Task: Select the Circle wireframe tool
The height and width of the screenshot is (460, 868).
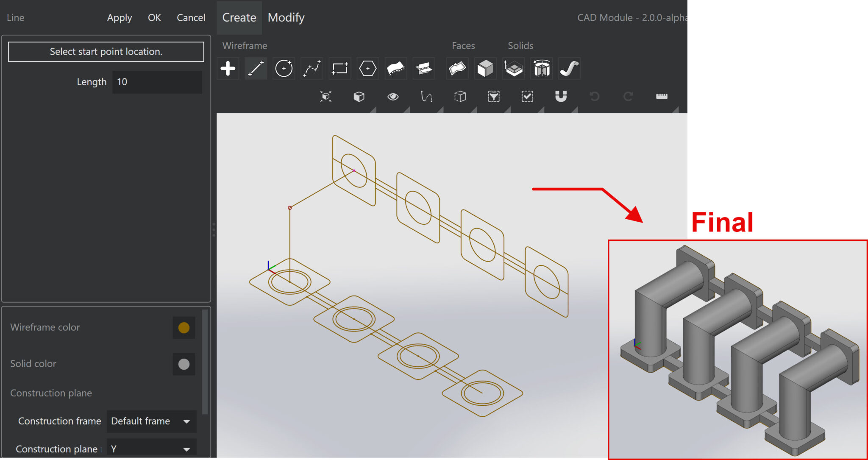Action: pyautogui.click(x=284, y=68)
